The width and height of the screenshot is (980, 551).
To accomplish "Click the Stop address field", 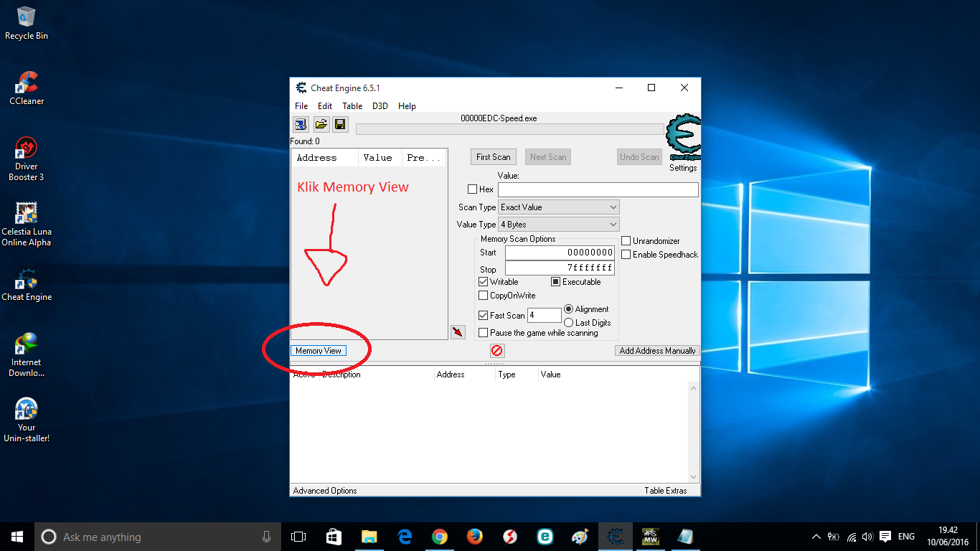I will click(x=560, y=268).
